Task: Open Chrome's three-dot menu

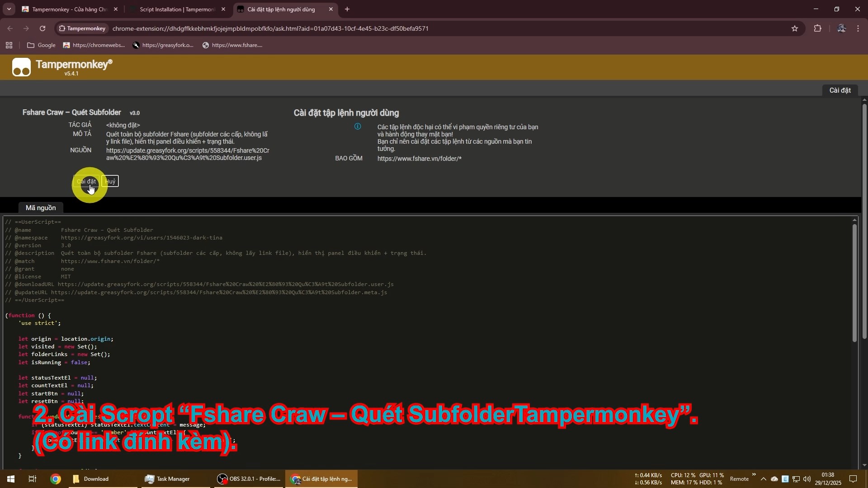Action: [x=858, y=28]
